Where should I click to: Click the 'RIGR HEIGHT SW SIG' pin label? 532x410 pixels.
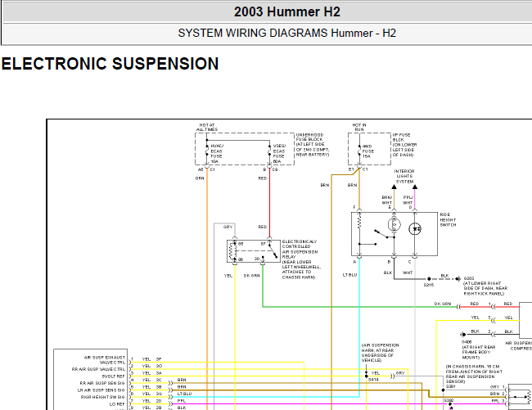(x=103, y=397)
